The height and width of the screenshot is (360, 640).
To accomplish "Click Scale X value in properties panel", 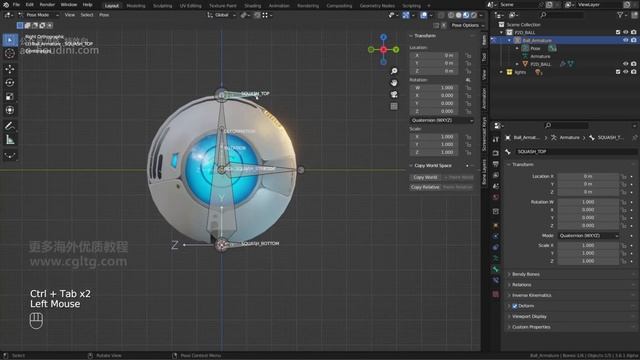I will (588, 245).
